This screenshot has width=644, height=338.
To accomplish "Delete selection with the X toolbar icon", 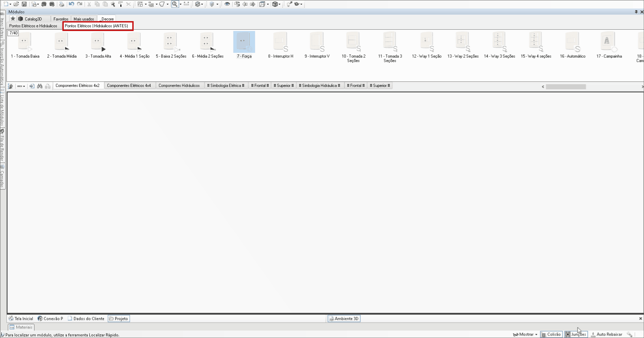I will tap(129, 4).
